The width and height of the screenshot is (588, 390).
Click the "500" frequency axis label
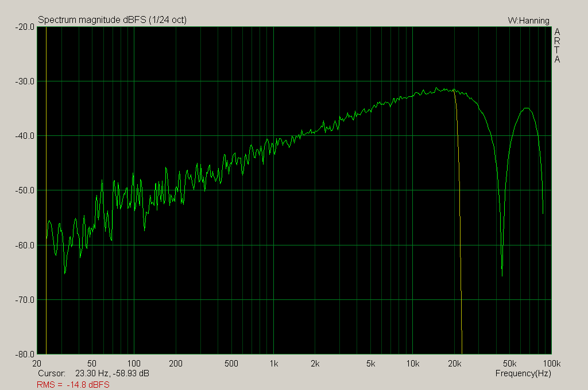231,364
